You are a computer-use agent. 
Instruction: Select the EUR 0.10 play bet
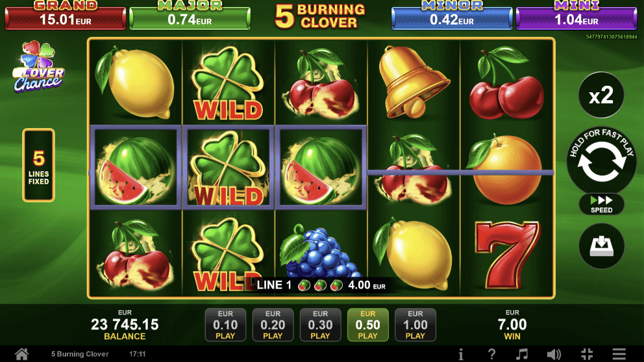tap(225, 324)
